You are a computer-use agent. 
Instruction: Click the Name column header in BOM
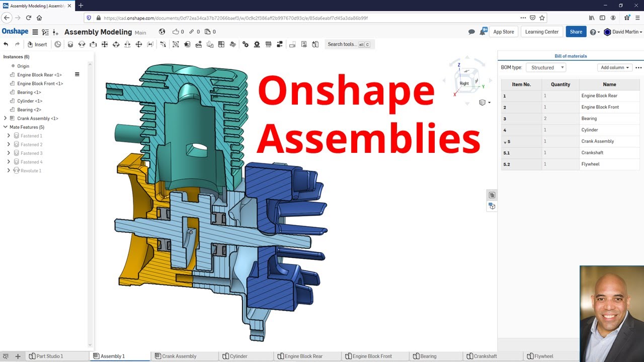click(609, 84)
